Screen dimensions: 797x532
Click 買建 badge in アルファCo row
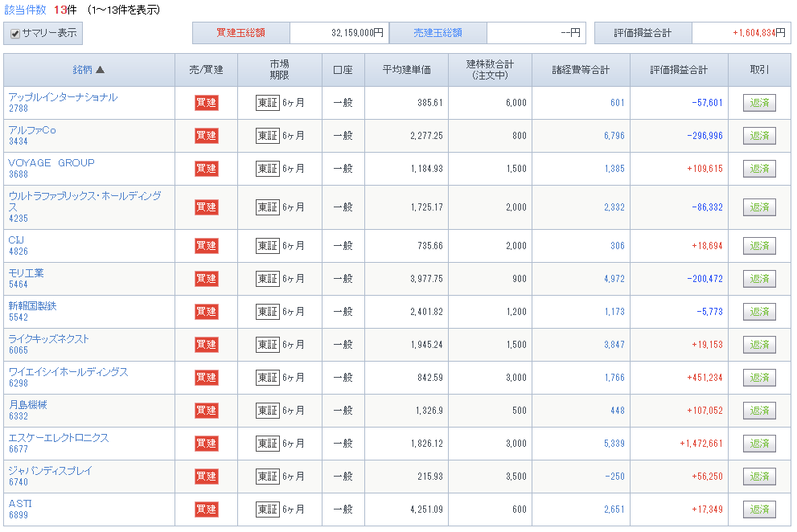(207, 136)
